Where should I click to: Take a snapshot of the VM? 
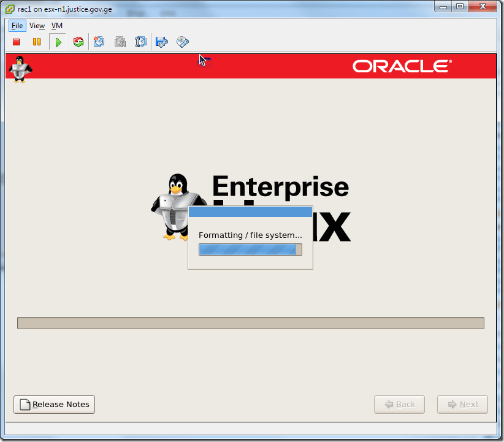99,42
